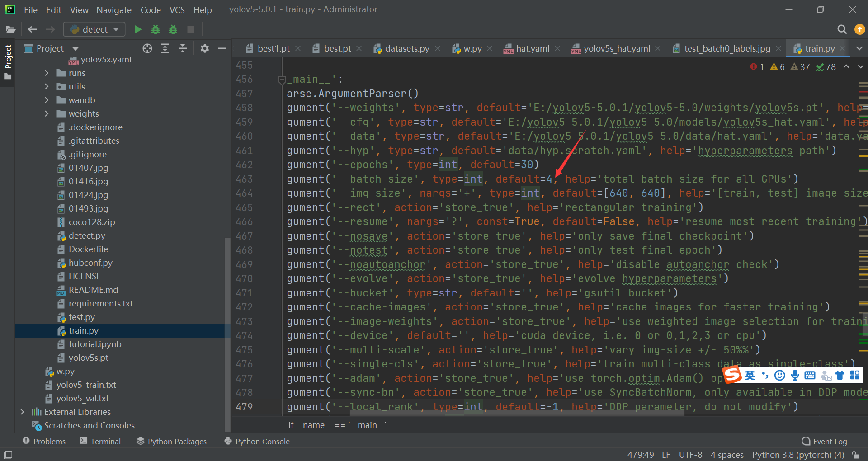Open Project panel settings gear
The image size is (868, 461).
point(205,48)
